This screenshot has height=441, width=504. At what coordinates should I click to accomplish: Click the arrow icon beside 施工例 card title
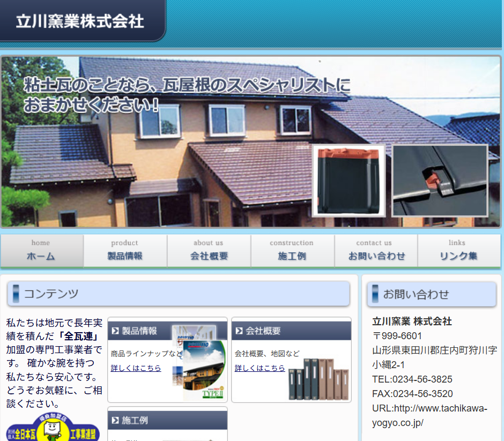(x=115, y=421)
